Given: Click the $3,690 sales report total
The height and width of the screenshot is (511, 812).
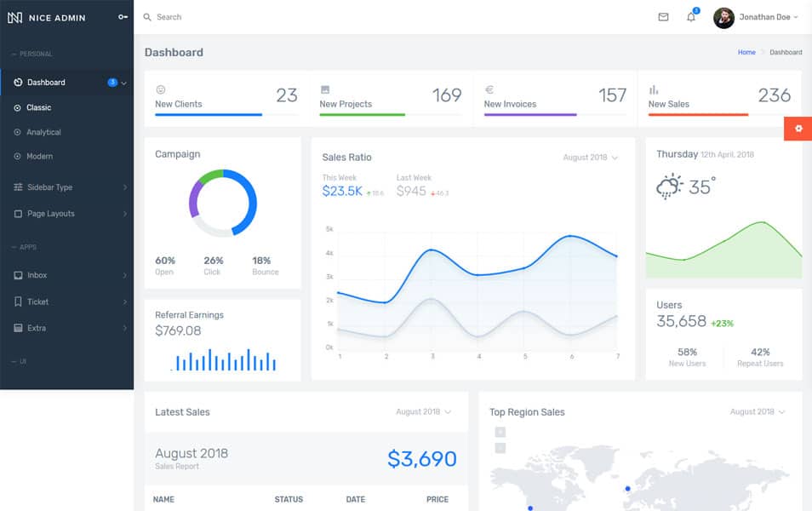Looking at the screenshot, I should point(421,458).
